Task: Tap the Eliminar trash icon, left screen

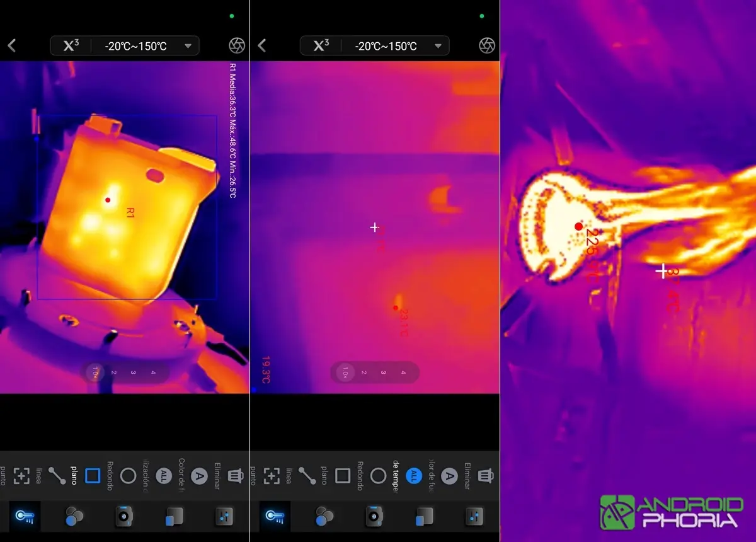Action: (235, 476)
